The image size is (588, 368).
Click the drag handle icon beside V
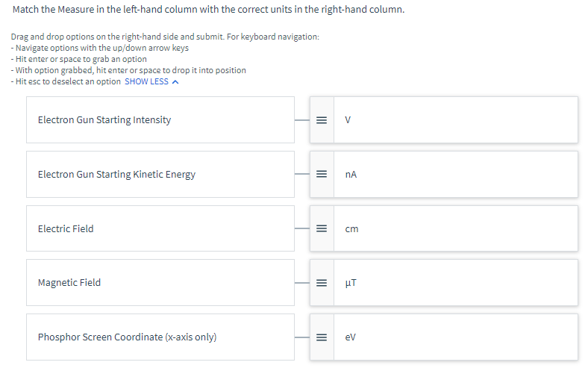coord(321,120)
